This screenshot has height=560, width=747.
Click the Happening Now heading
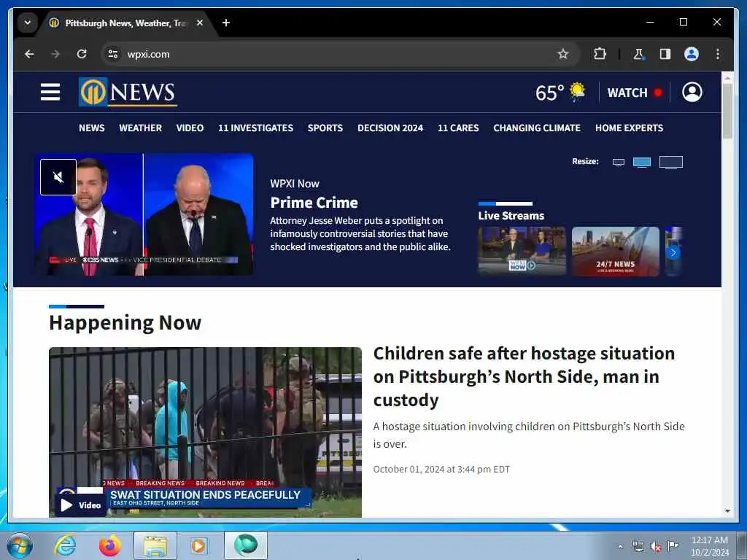[125, 323]
